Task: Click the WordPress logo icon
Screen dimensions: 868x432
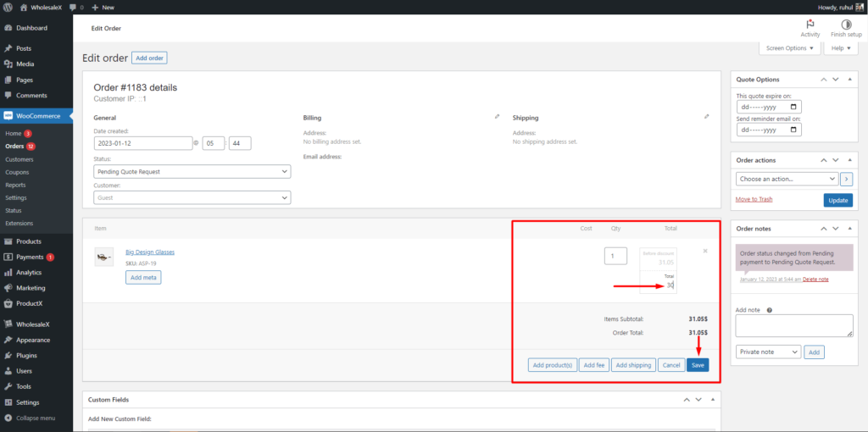Action: point(8,8)
